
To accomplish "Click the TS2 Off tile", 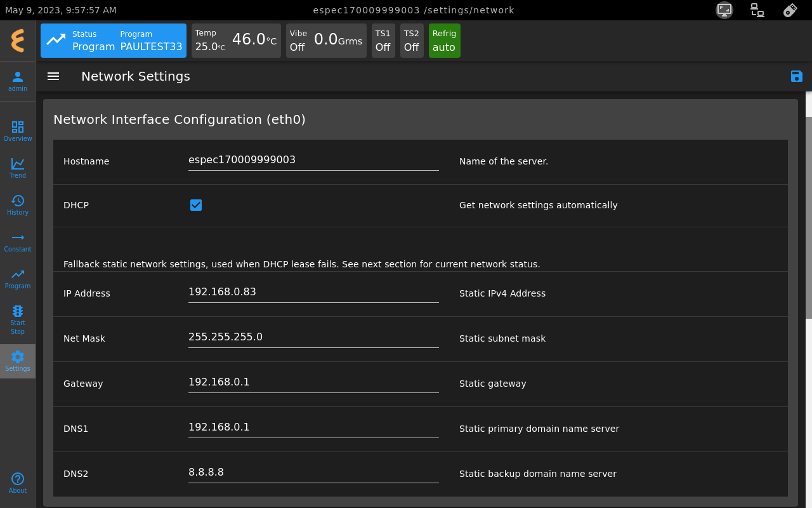I will (x=412, y=41).
